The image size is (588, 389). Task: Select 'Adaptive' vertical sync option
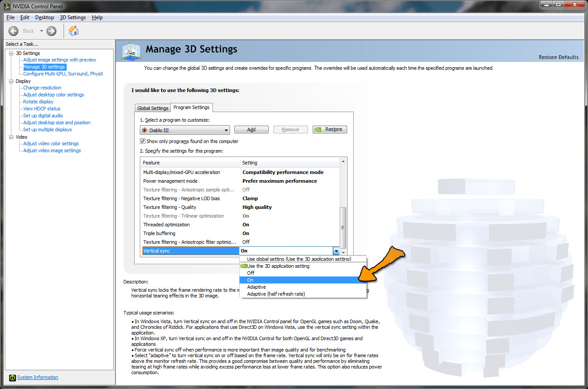(x=256, y=287)
